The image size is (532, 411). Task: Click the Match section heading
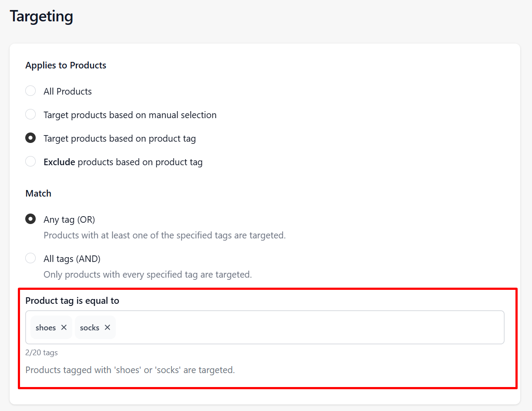(x=38, y=194)
